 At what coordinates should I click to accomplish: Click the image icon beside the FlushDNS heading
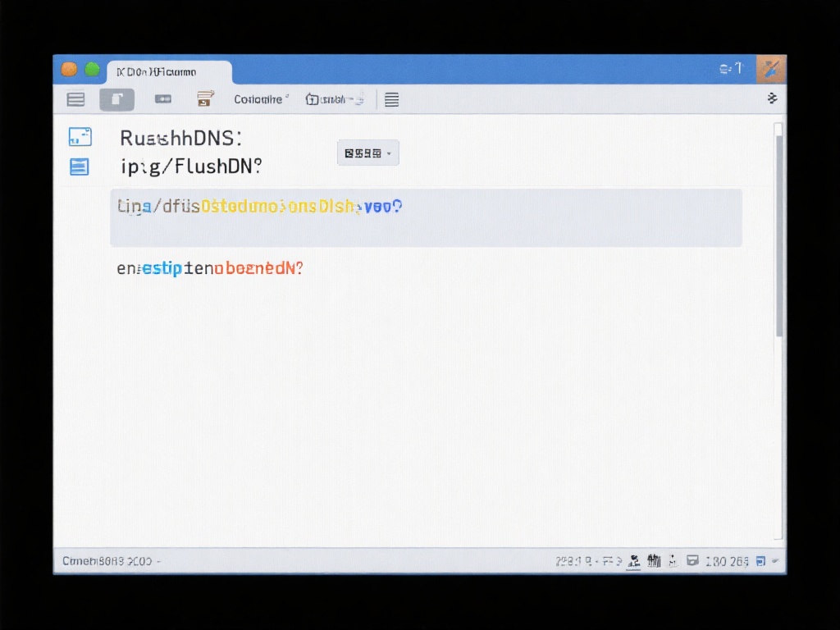click(x=79, y=137)
